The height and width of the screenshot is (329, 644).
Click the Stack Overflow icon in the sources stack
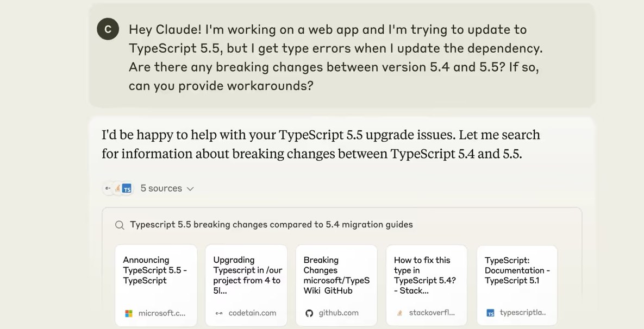point(117,188)
